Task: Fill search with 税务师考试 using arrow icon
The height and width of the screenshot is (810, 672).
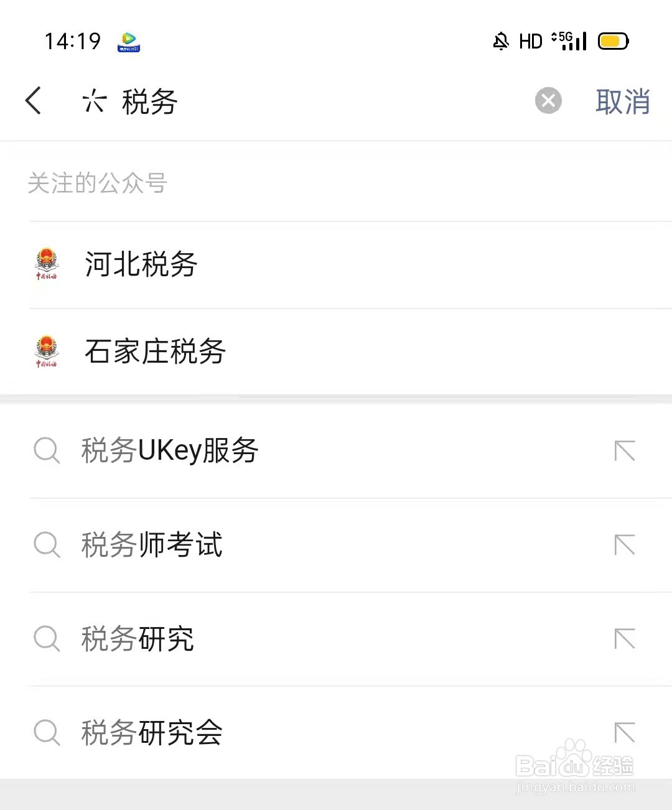Action: [624, 545]
